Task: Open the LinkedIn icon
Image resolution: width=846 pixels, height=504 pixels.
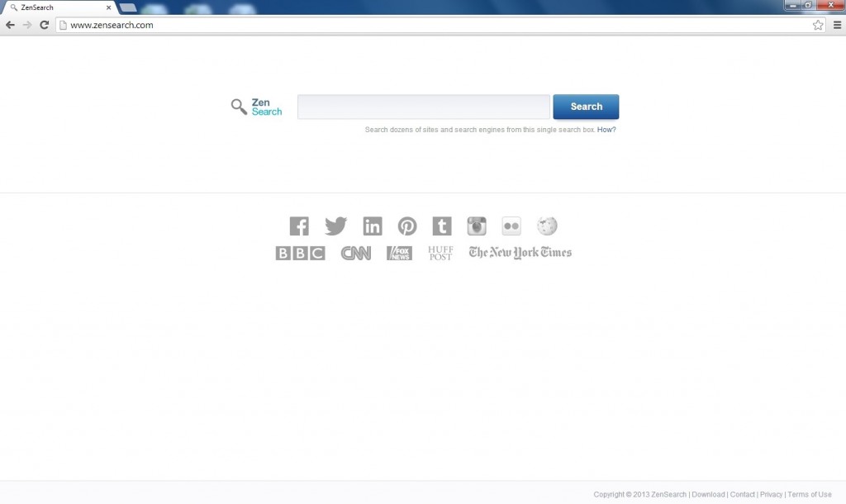Action: tap(373, 226)
